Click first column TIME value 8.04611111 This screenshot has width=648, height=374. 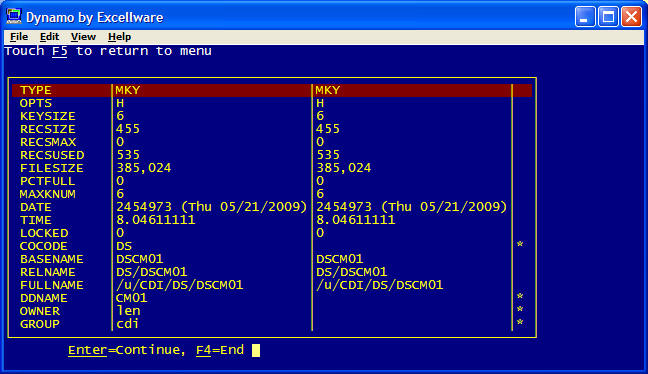coord(155,220)
